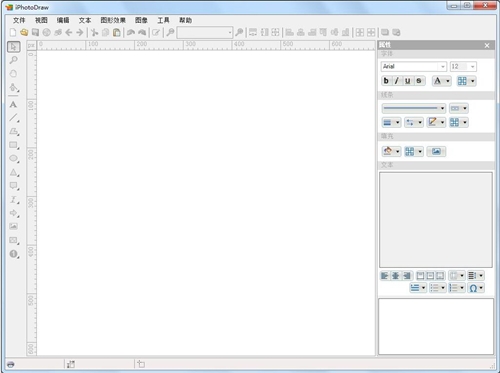Screen dimensions: 500x373
Task: Select the Text tool marked A
Action: coord(13,105)
